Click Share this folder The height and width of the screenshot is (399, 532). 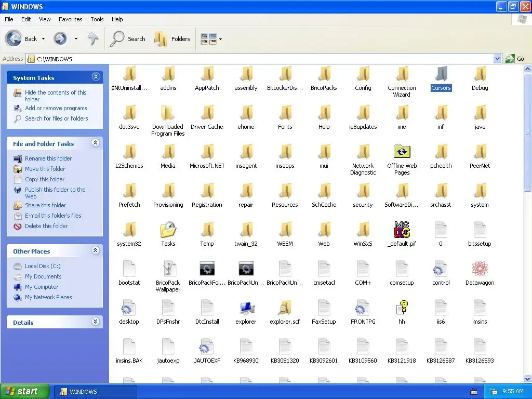[45, 205]
